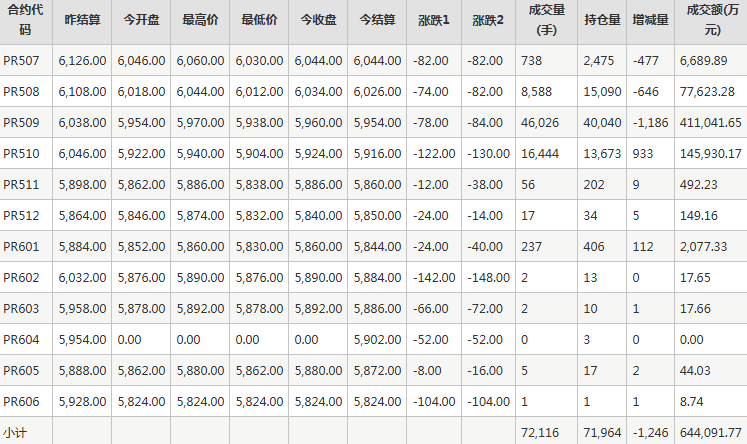Viewport: 747px width, 444px height.
Task: Click the 涨跌2 column header
Action: (488, 20)
